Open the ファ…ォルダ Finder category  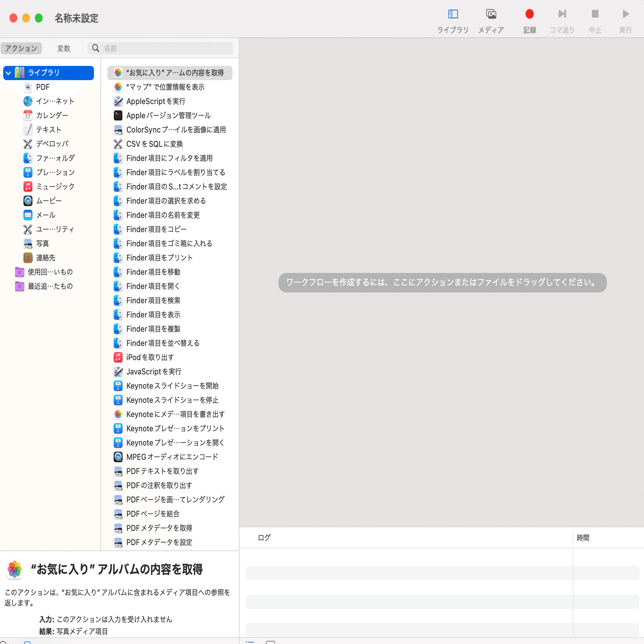click(x=49, y=158)
